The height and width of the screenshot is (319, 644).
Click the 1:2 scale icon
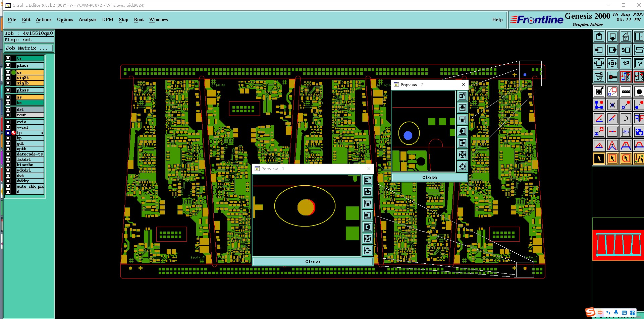(626, 63)
